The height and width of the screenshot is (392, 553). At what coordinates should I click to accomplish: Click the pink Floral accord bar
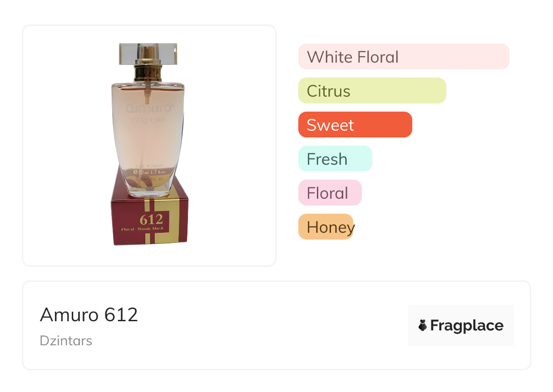pos(330,193)
